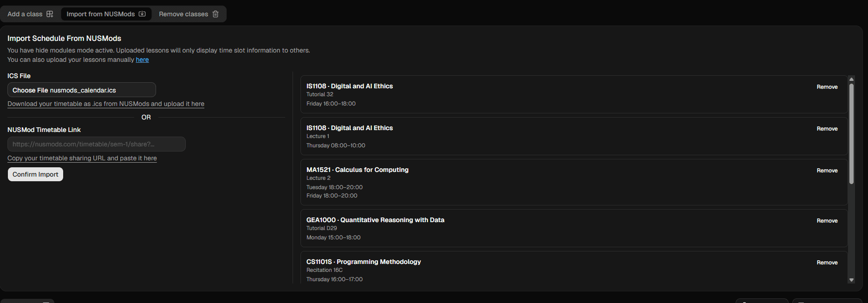Screen dimensions: 868x303
Task: Remove the GEA1000 Tutorial D29 lesson
Action: click(x=827, y=221)
